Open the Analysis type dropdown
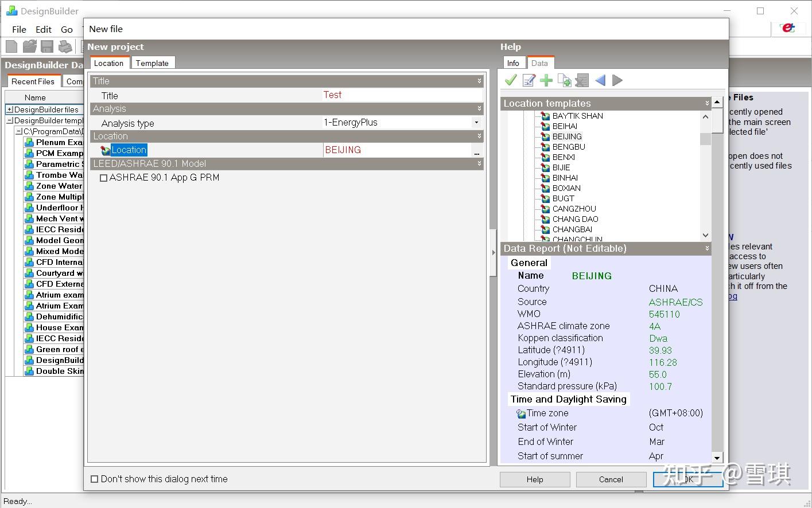812x508 pixels. 476,122
